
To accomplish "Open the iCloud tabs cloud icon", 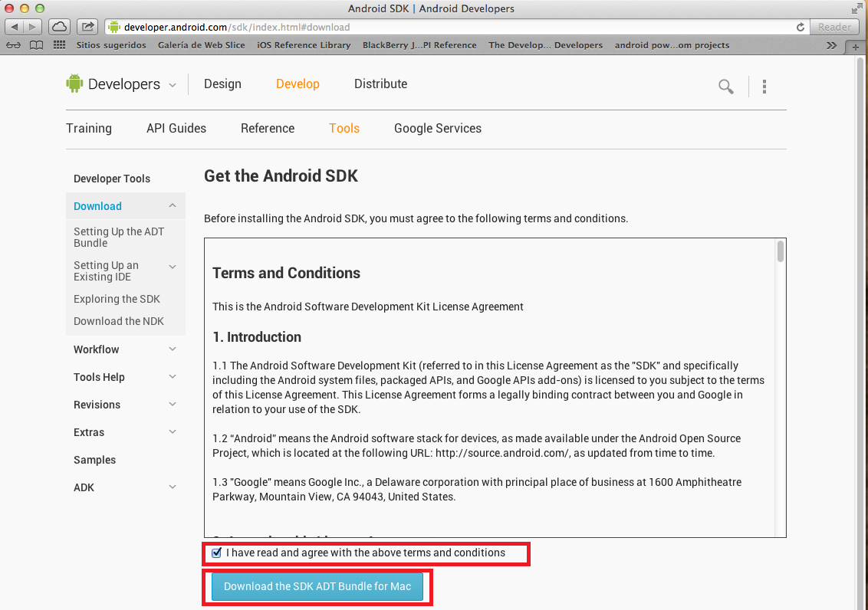I will 59,27.
